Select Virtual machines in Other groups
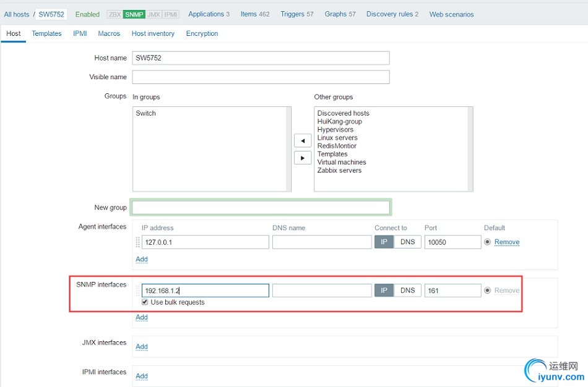 click(x=342, y=162)
